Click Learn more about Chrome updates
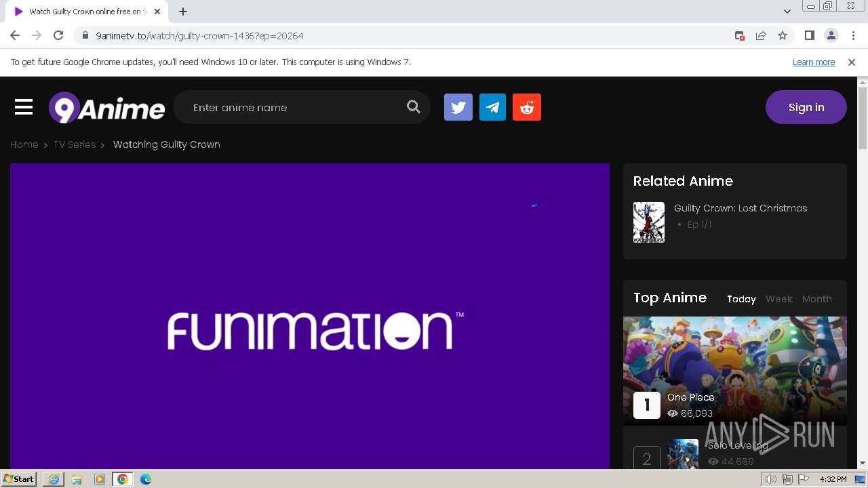 814,62
